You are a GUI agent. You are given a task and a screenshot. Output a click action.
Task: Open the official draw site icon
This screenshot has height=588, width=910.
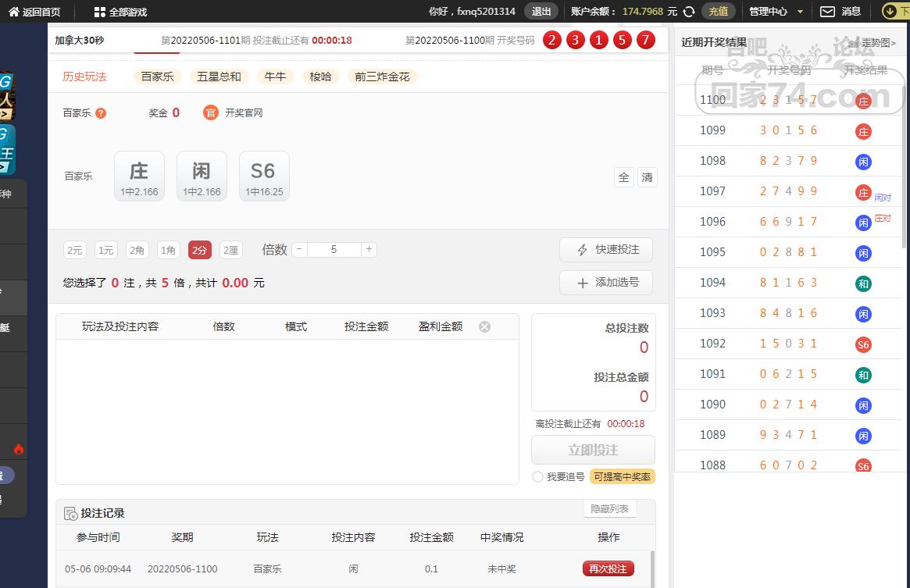tap(210, 113)
